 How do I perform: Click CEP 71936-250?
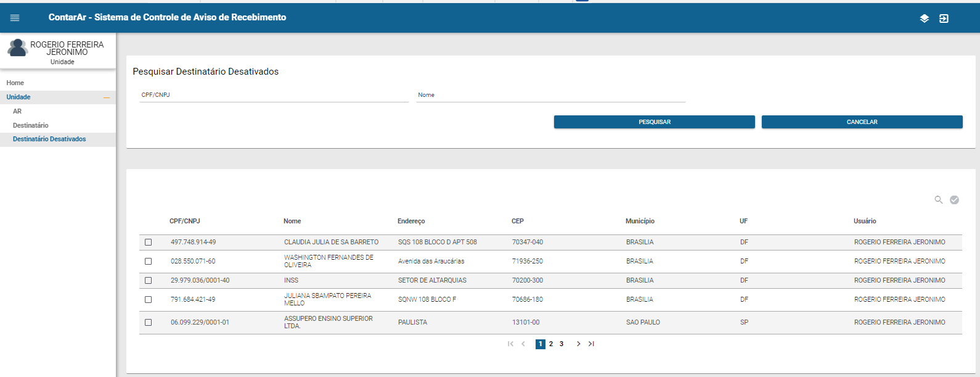click(x=528, y=262)
